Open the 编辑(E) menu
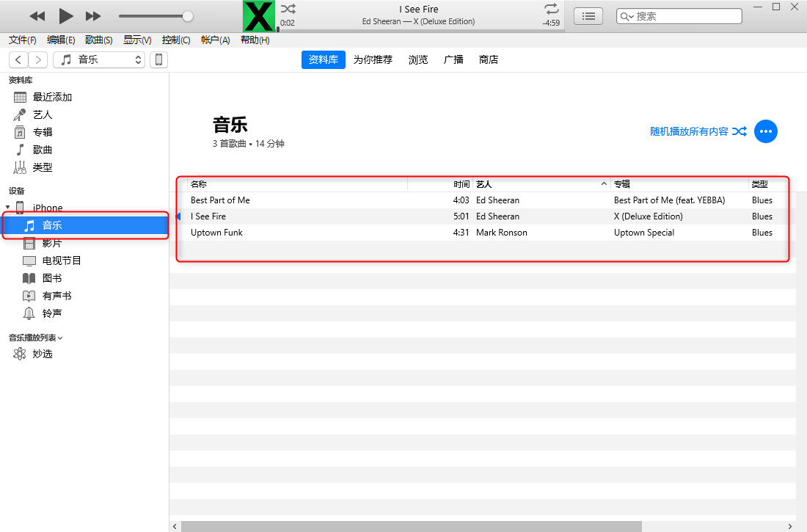Viewport: 807px width, 532px height. pyautogui.click(x=61, y=40)
